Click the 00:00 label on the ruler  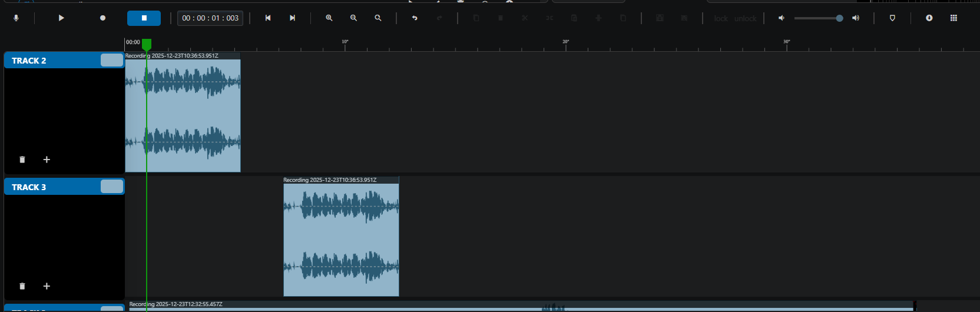(x=133, y=42)
